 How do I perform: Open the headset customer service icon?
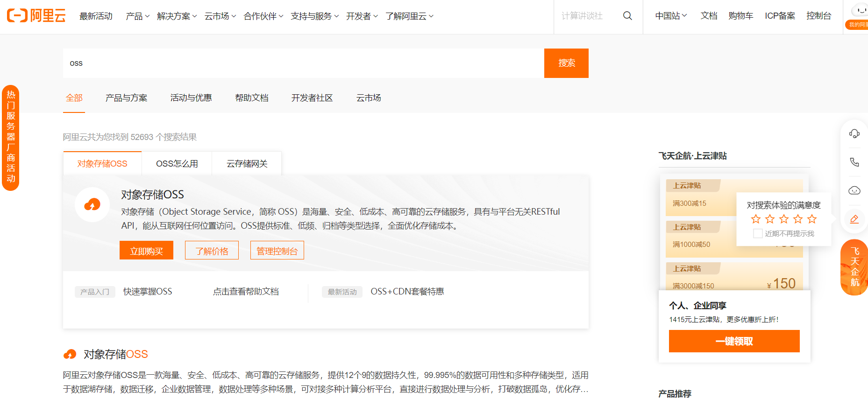click(x=854, y=134)
